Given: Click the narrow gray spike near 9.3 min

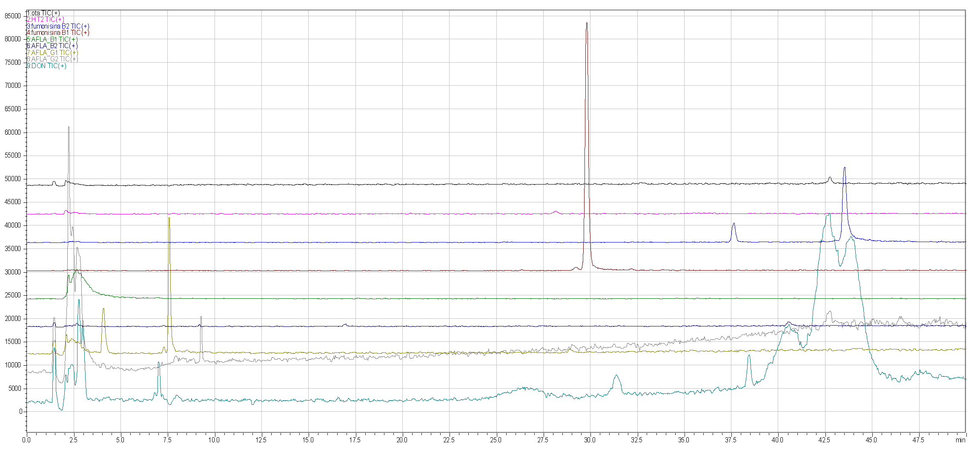Looking at the screenshot, I should 201,317.
